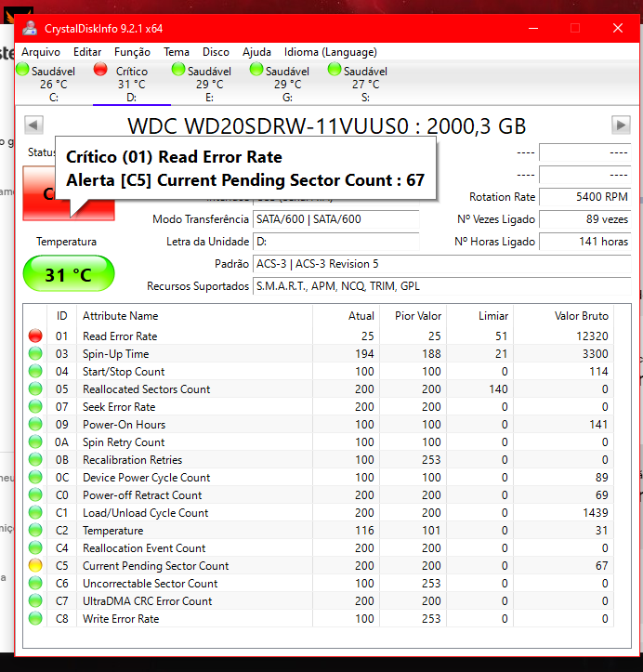Select the Reallocated Sectors Count row name
The height and width of the screenshot is (672, 643).
pyautogui.click(x=147, y=389)
